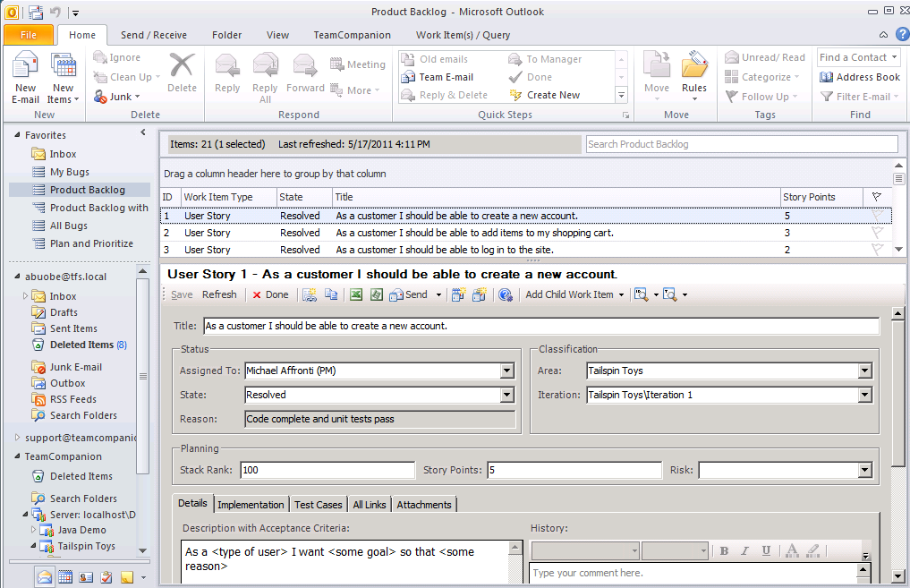Open the Move folder menu

point(657,75)
